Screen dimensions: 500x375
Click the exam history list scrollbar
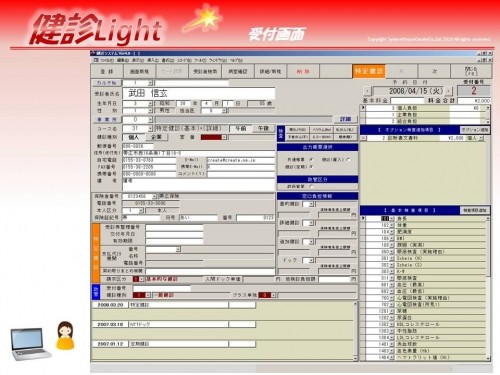(355, 331)
